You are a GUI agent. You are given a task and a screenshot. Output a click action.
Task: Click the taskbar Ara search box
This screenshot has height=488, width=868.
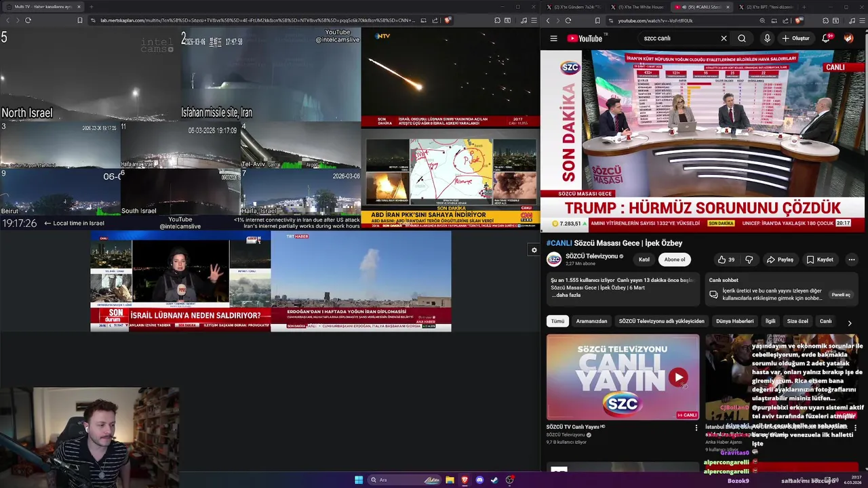[x=404, y=480]
